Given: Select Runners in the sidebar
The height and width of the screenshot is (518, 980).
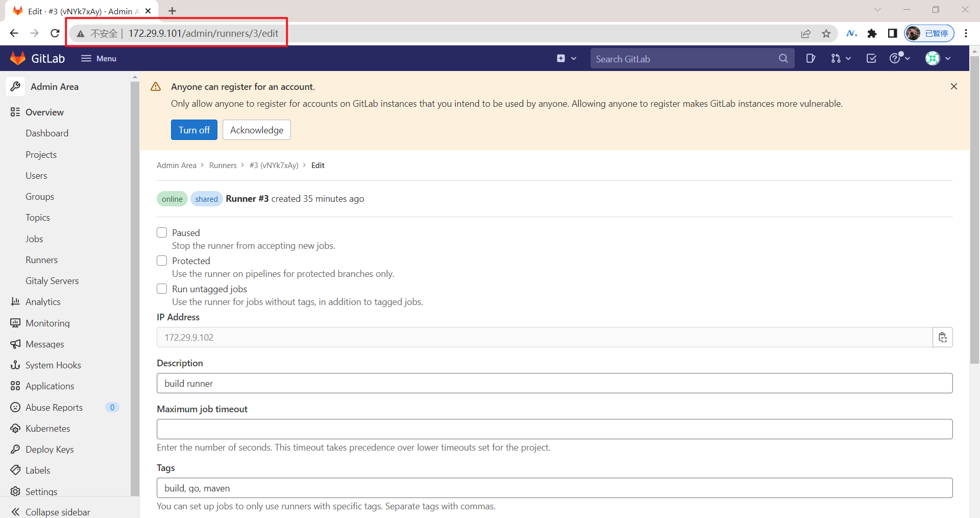Looking at the screenshot, I should click(41, 260).
